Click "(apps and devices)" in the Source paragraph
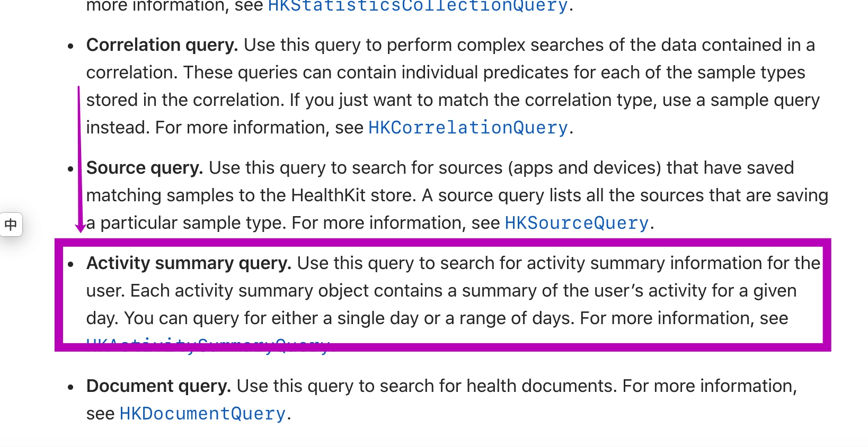The width and height of the screenshot is (868, 447). point(584,168)
